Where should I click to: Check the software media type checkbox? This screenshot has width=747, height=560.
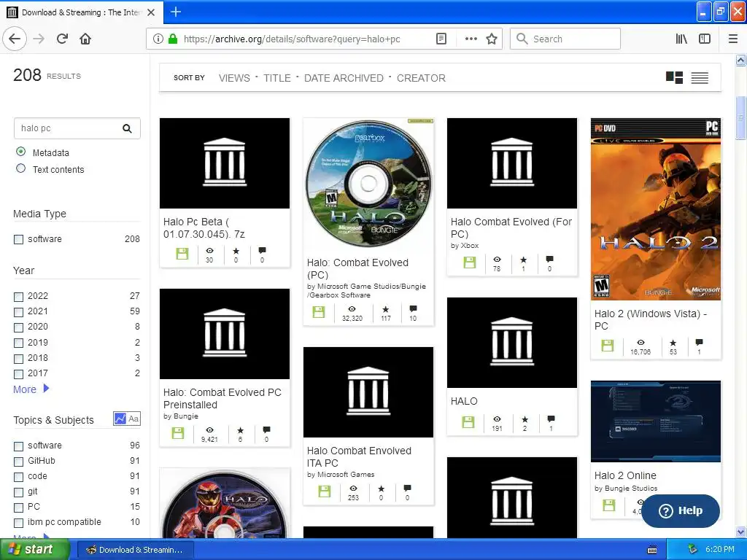click(18, 239)
